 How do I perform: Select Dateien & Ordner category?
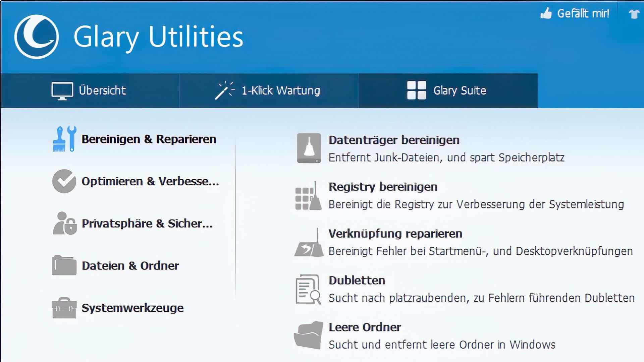(130, 265)
